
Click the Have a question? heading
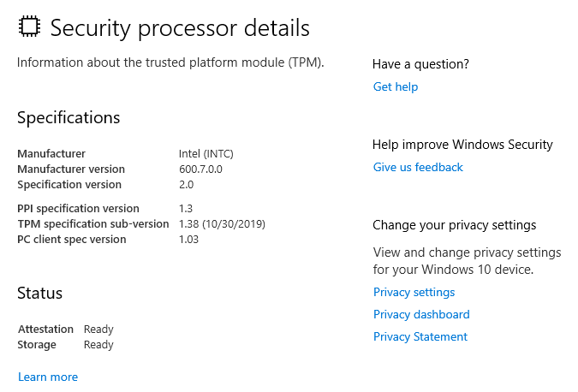coord(420,63)
